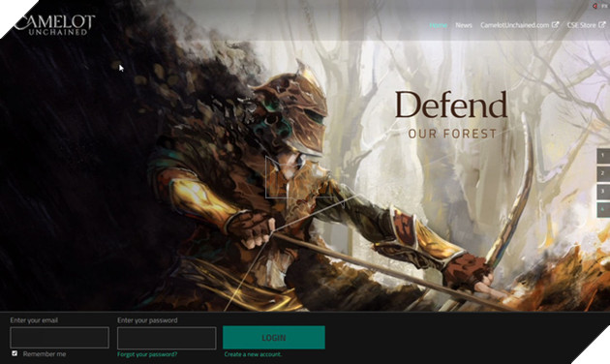Toggle the Remember me checkbox
610x364 pixels.
15,353
